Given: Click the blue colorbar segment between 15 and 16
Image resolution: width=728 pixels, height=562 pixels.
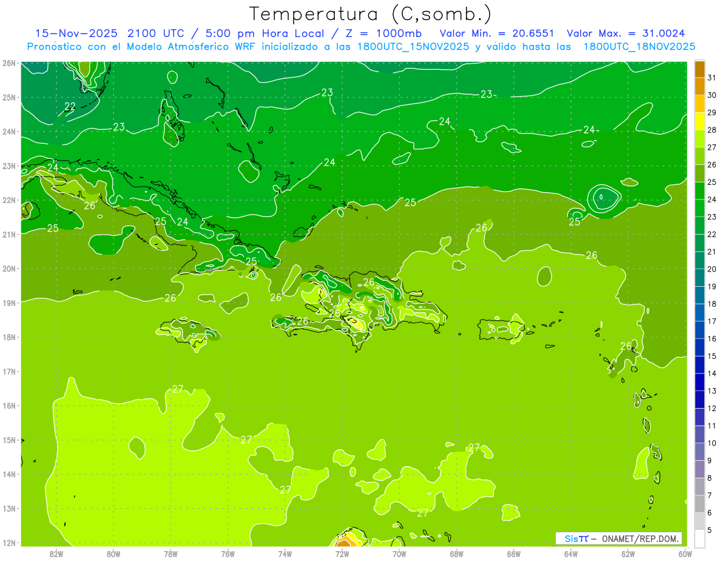Looking at the screenshot, I should 699,347.
